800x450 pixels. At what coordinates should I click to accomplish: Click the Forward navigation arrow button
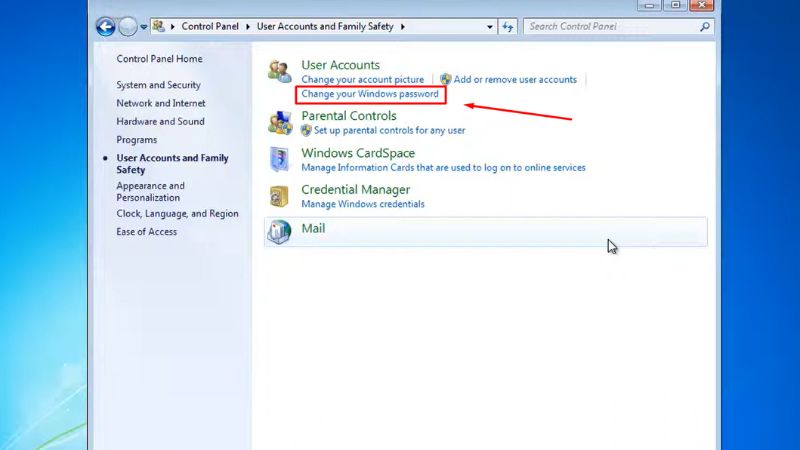click(128, 27)
